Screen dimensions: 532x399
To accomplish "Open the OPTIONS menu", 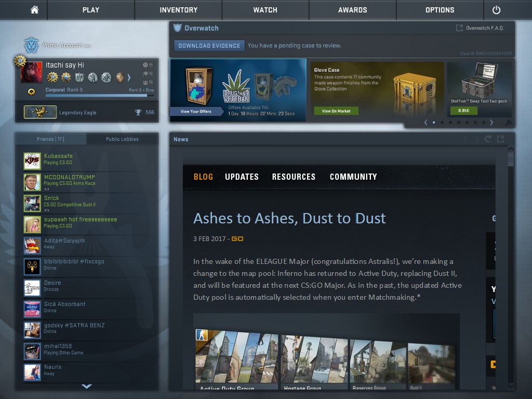I will (x=440, y=10).
